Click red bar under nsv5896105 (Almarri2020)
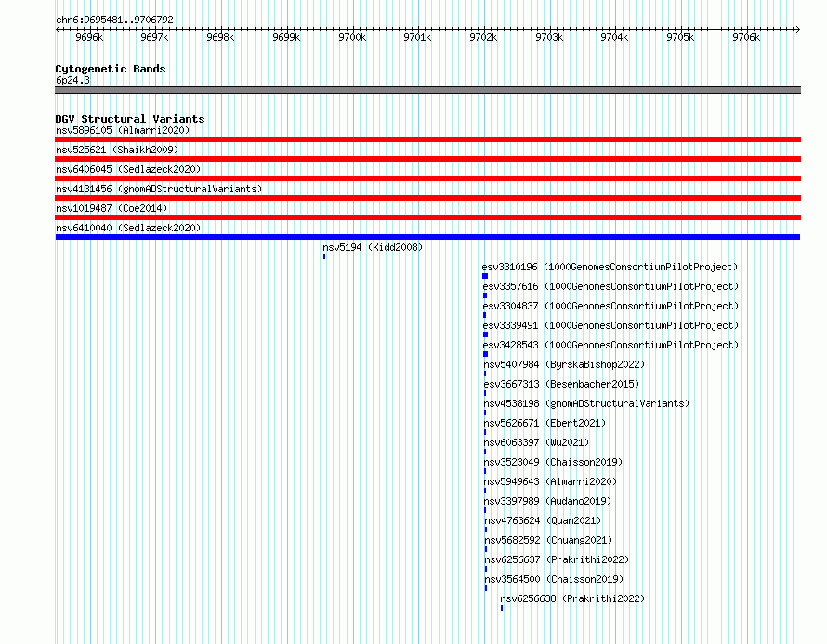 [x=427, y=139]
